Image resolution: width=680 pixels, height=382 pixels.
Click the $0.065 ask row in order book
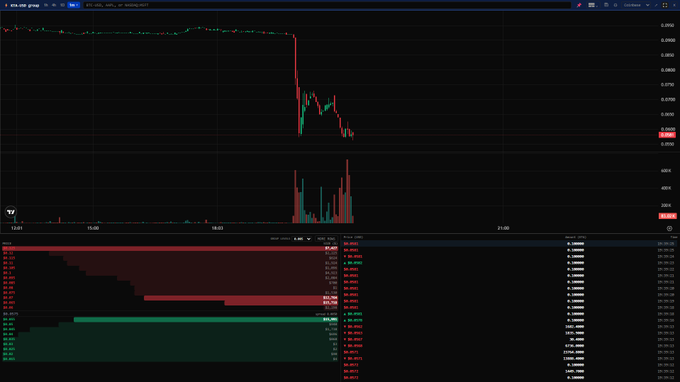[170, 303]
